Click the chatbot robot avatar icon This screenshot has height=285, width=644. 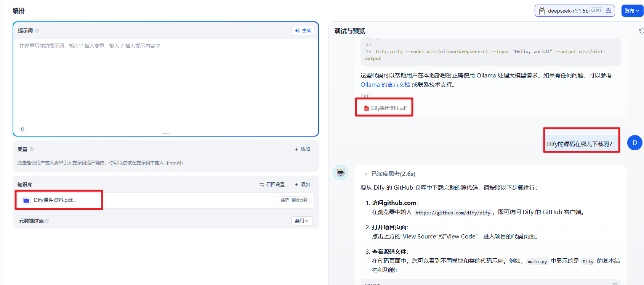[x=341, y=173]
